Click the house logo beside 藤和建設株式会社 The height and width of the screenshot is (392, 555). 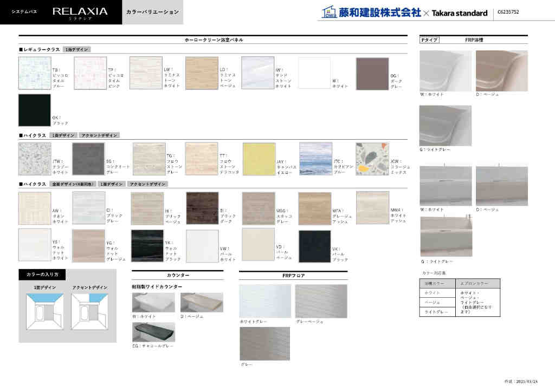[x=327, y=12]
